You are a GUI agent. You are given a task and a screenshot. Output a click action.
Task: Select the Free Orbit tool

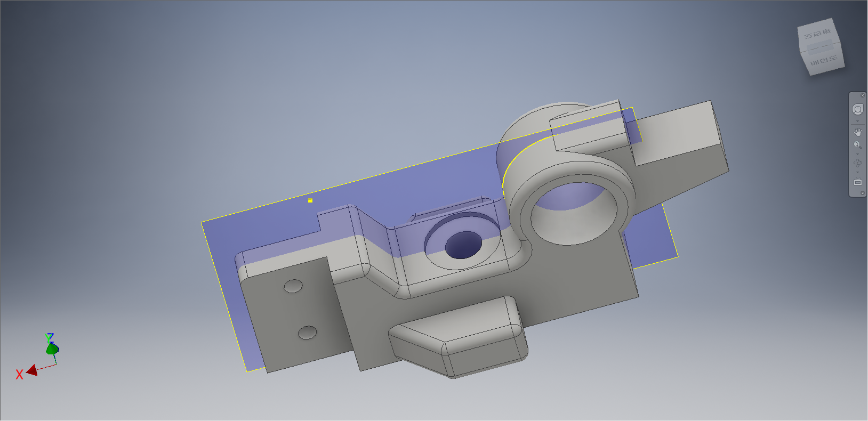click(857, 163)
